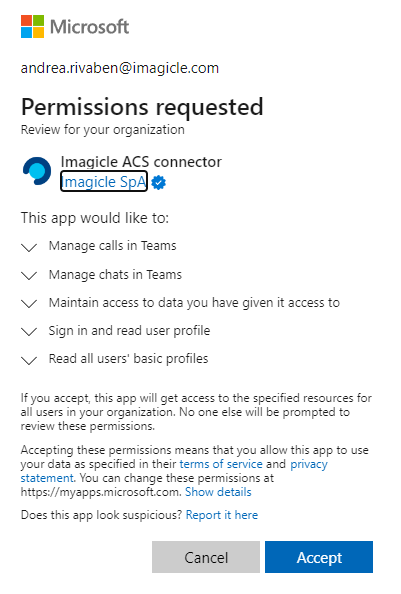Open the Imagicle SpA publisher link
Image resolution: width=401 pixels, height=594 pixels.
[104, 182]
